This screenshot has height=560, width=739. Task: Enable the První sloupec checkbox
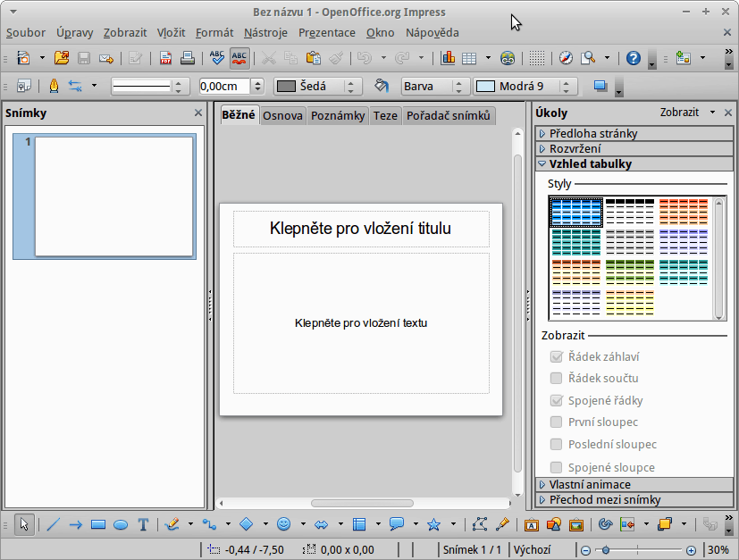(x=556, y=422)
